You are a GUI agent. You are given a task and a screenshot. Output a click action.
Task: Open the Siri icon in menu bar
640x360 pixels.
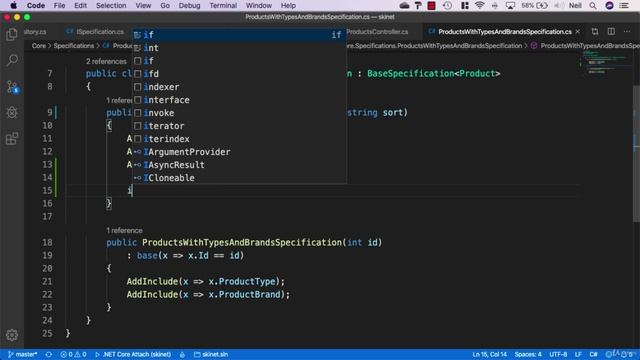tap(609, 5)
